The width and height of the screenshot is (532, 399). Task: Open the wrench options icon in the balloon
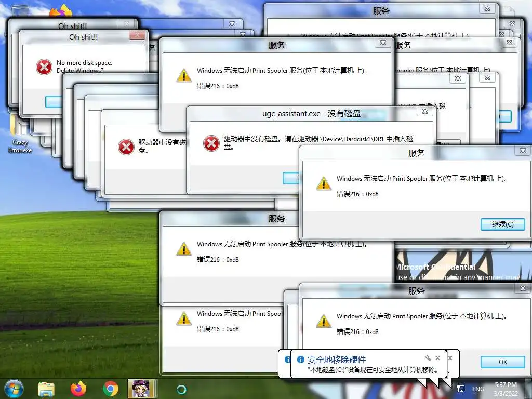(x=428, y=358)
